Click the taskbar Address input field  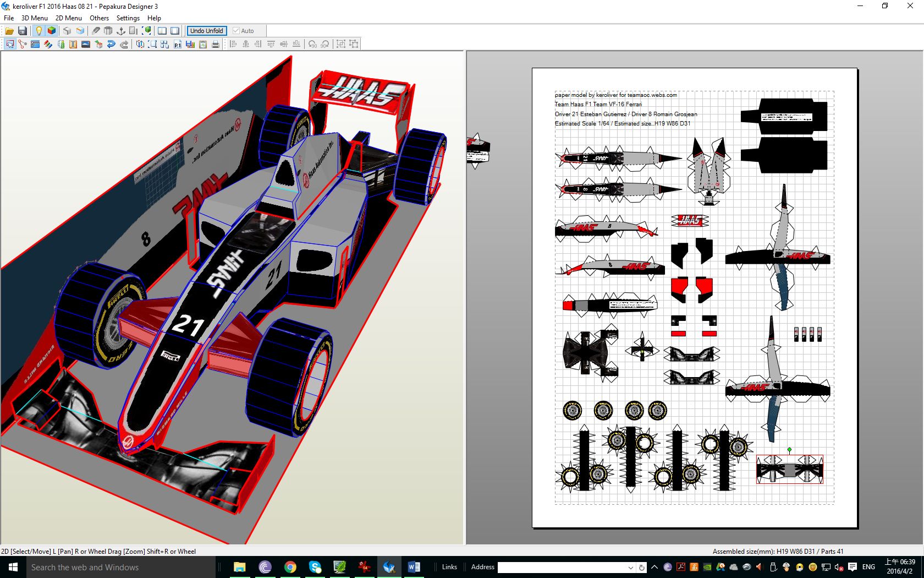(561, 567)
